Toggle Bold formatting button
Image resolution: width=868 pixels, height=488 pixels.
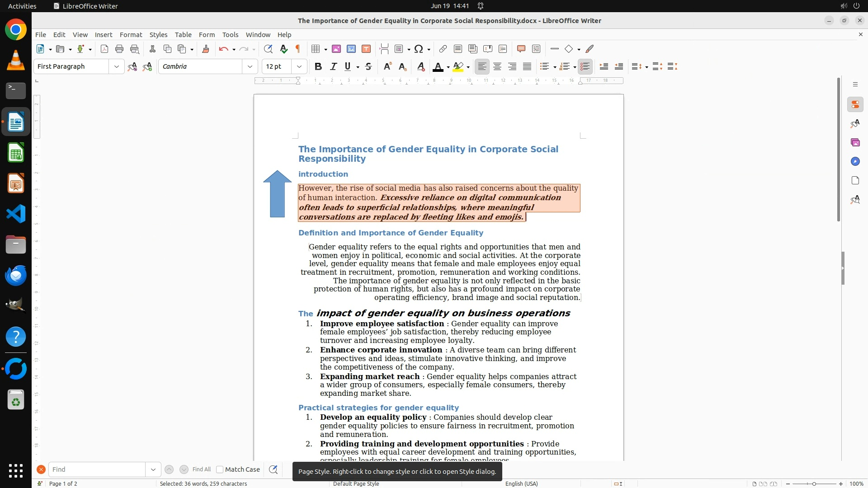pos(318,66)
